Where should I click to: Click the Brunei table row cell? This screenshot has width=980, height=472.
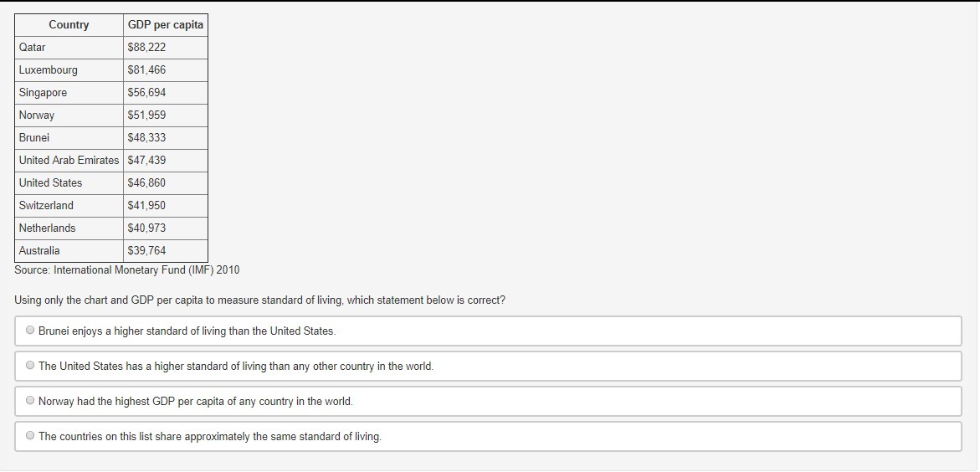(69, 137)
